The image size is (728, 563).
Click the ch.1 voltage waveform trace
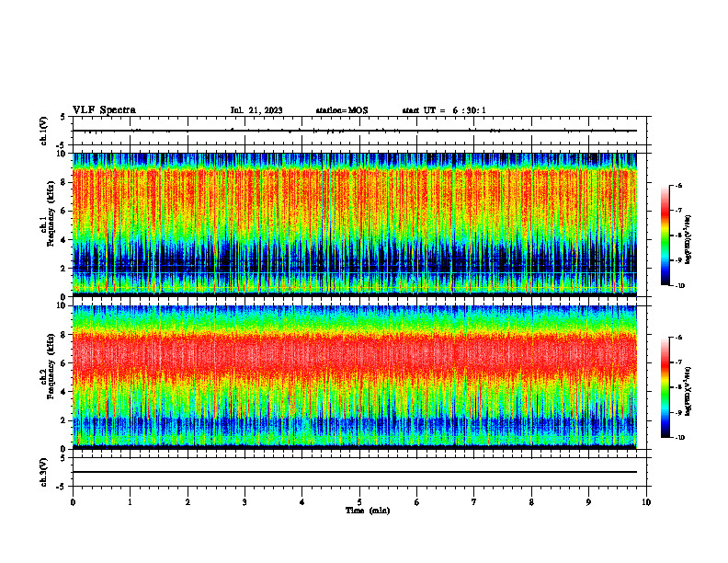pos(355,131)
